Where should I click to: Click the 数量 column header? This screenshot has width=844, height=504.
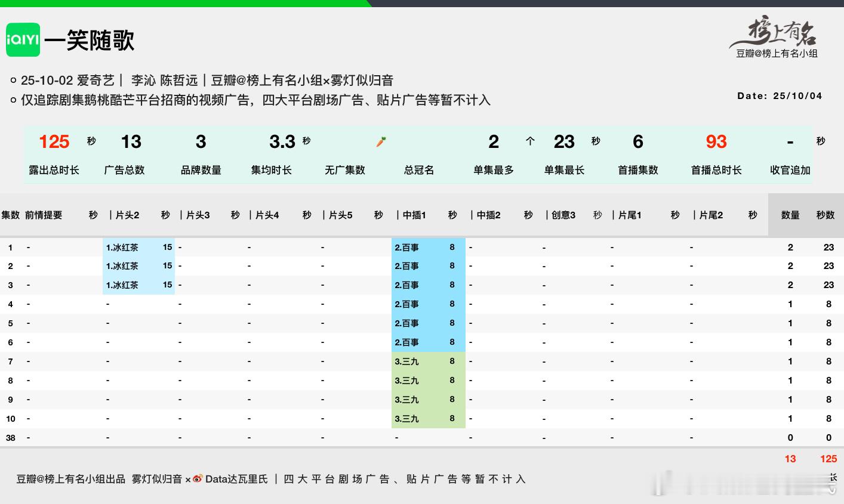tap(790, 215)
